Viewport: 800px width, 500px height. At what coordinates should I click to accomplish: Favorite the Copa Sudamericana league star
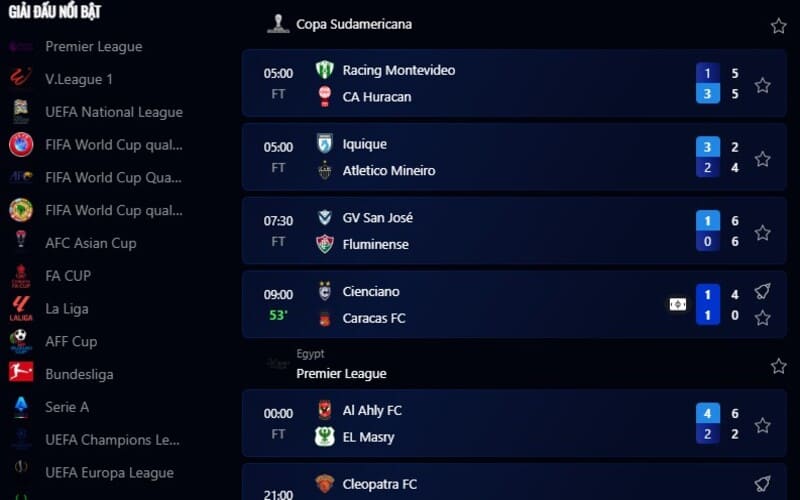tap(778, 26)
